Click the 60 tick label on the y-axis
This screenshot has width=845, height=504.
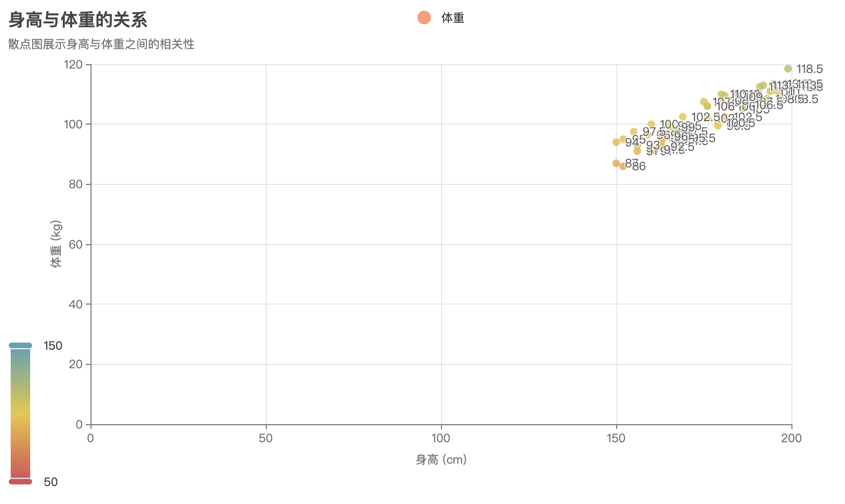pyautogui.click(x=76, y=244)
